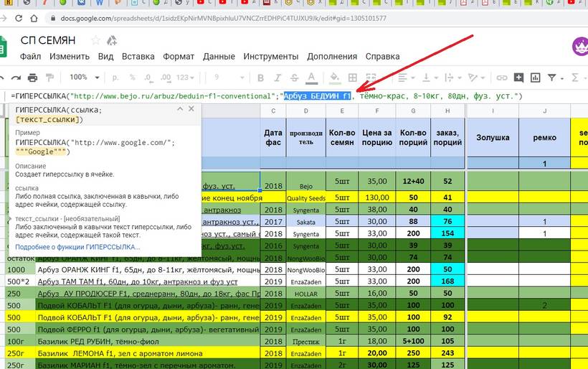
Task: Format as currency with р. button
Action: [115, 78]
